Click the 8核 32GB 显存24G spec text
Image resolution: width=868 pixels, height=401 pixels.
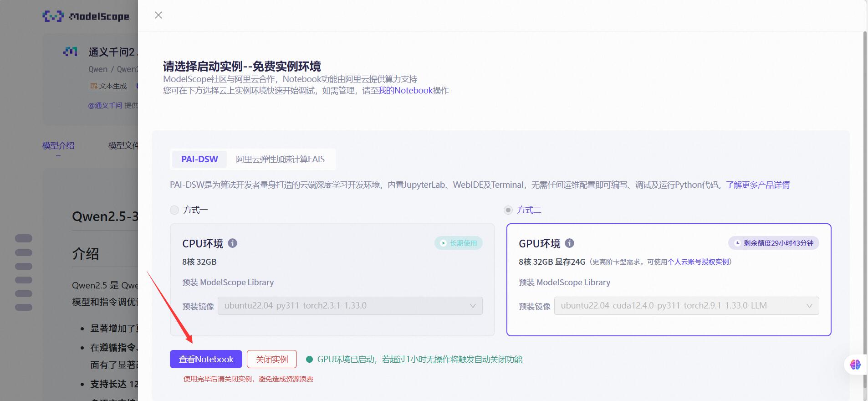(552, 262)
